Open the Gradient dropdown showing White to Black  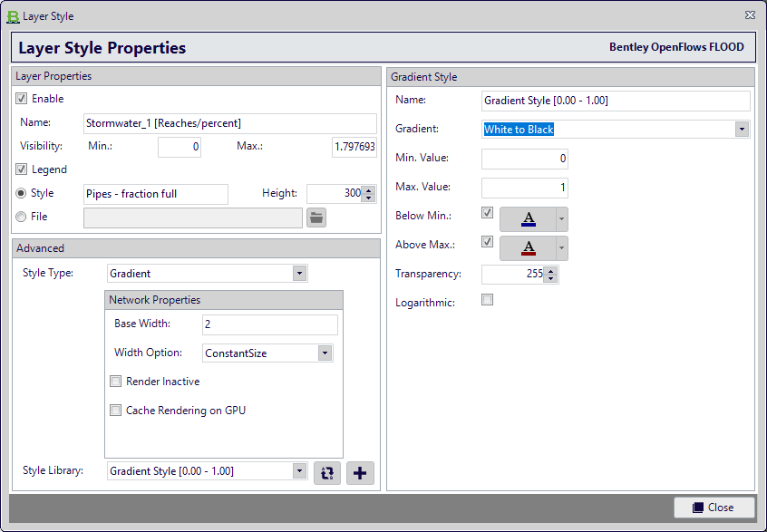[742, 130]
